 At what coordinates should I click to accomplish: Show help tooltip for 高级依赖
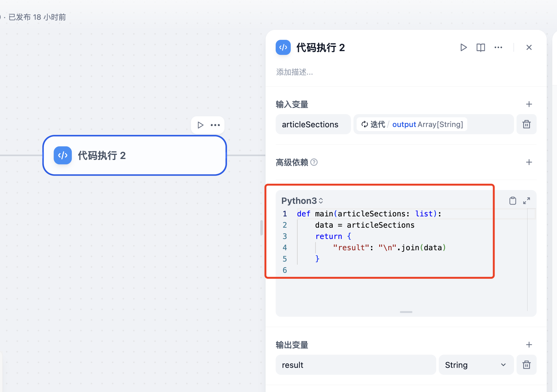(314, 162)
